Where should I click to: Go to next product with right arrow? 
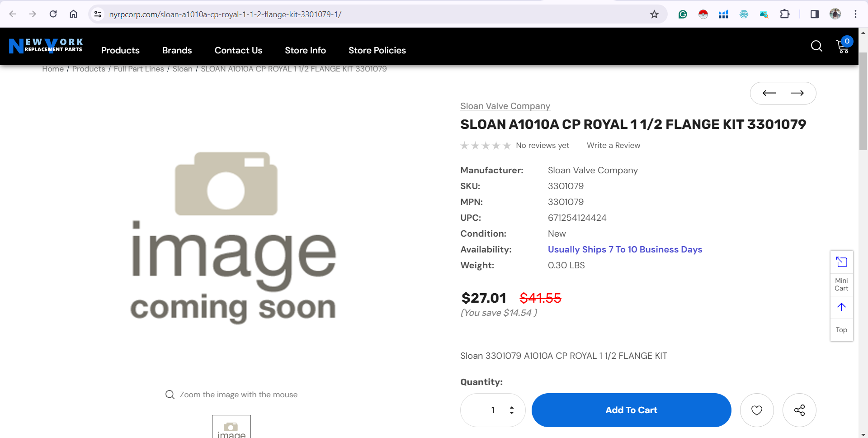[797, 93]
